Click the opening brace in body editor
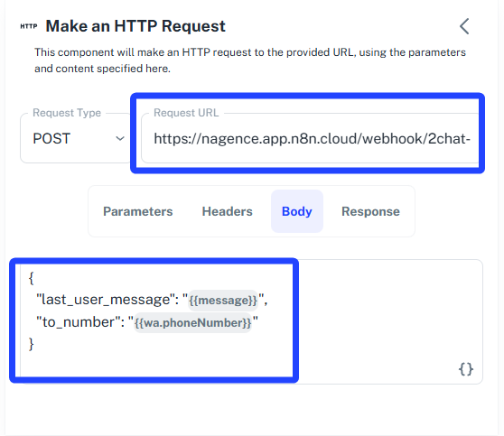The height and width of the screenshot is (436, 504). [32, 278]
